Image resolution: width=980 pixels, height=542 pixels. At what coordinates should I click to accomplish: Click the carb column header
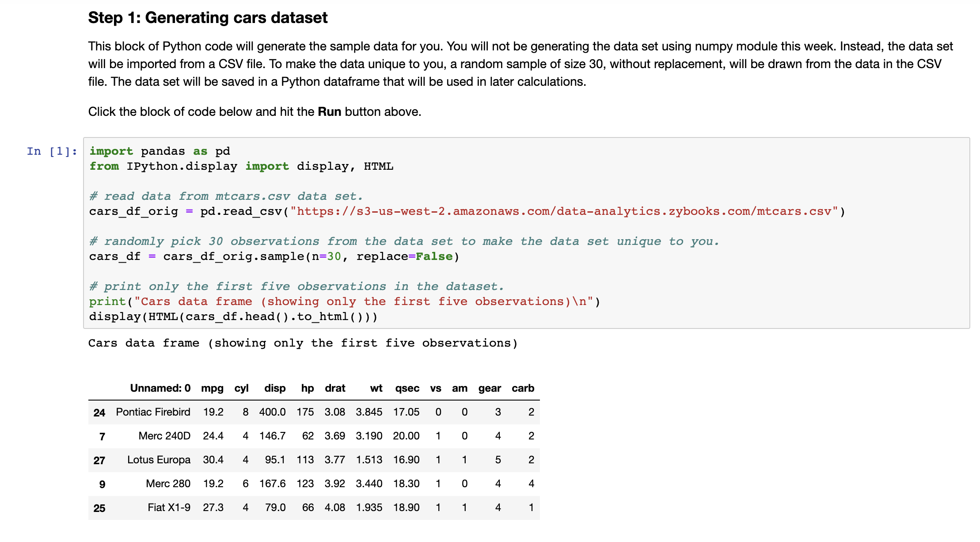pyautogui.click(x=523, y=388)
